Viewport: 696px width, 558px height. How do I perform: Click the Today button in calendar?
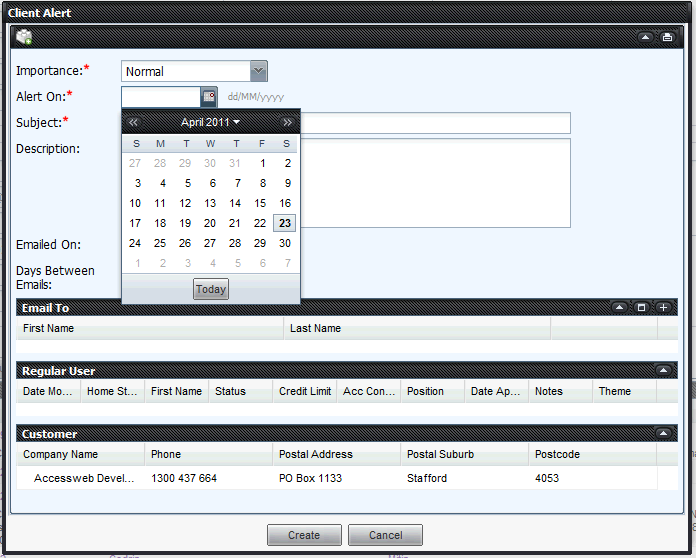click(x=211, y=289)
